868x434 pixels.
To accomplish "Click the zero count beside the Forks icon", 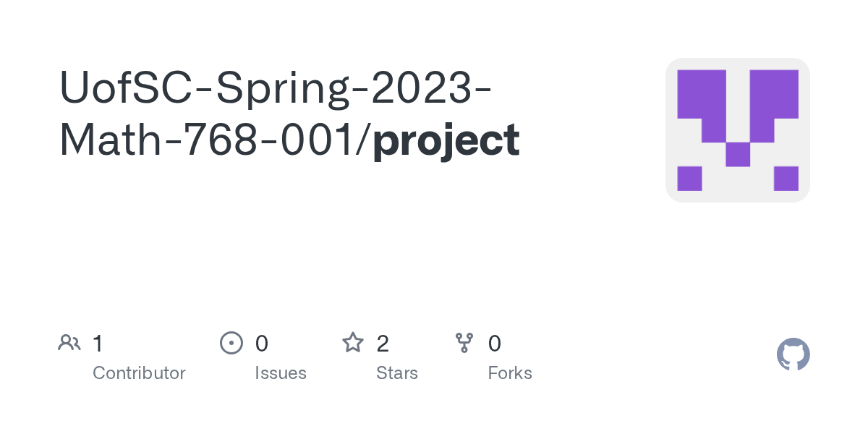I will tap(495, 344).
